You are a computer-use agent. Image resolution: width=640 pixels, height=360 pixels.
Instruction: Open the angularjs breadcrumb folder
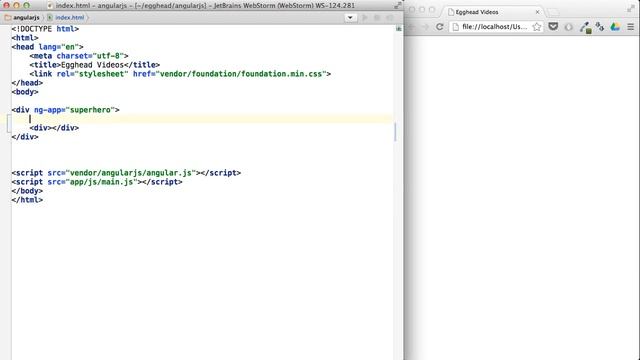point(22,18)
